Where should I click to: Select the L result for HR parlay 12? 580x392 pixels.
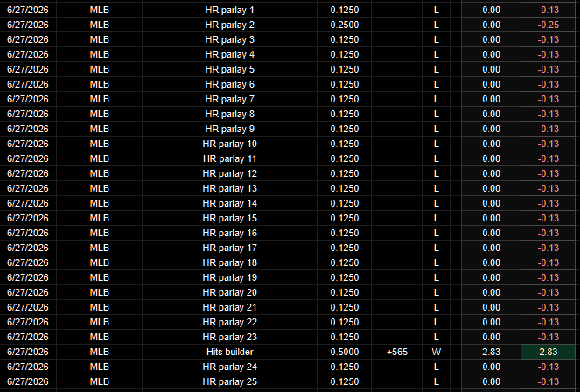pos(437,173)
